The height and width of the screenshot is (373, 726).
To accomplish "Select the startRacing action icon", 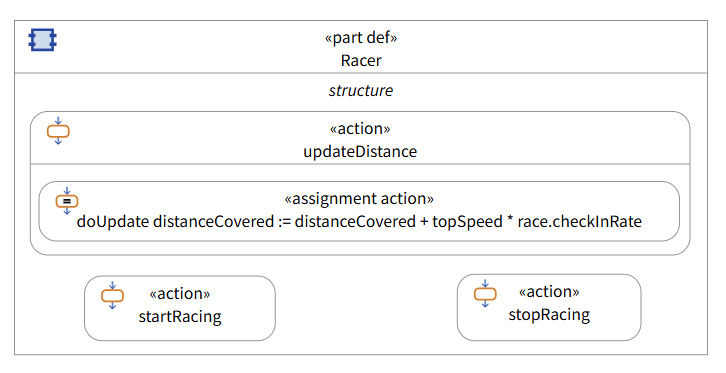I will coord(113,295).
